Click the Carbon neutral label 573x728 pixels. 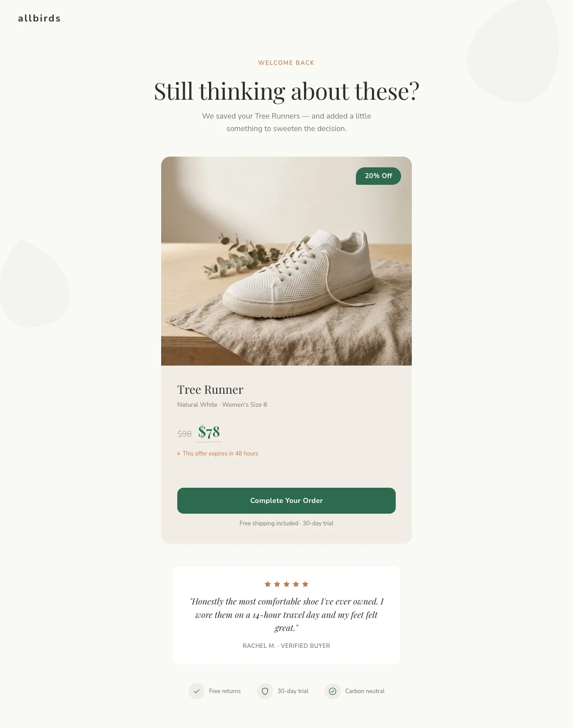click(x=365, y=691)
